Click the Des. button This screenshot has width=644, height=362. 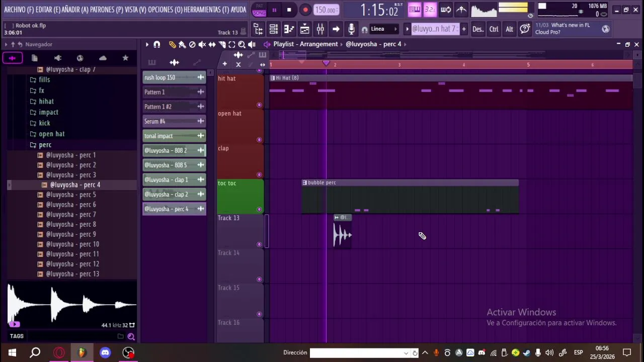(478, 29)
